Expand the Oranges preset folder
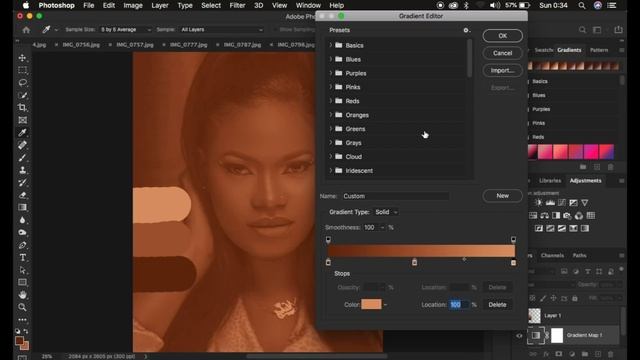 (x=331, y=115)
